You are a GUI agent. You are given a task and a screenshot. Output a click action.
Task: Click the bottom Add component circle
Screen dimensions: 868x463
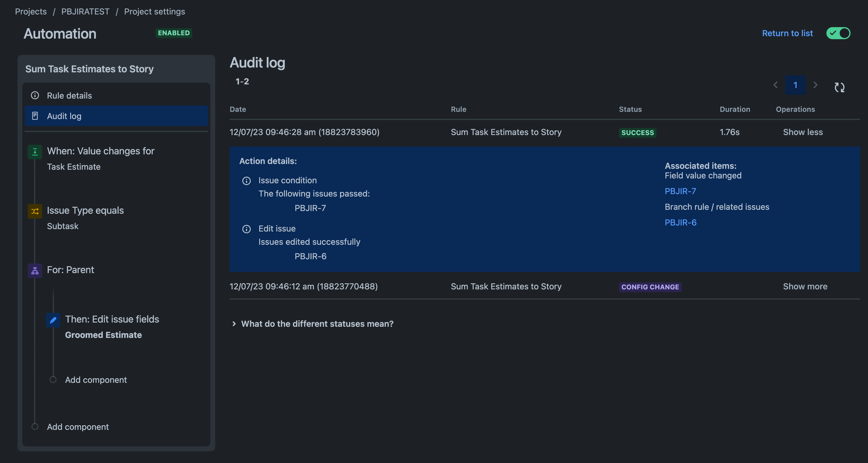[35, 427]
